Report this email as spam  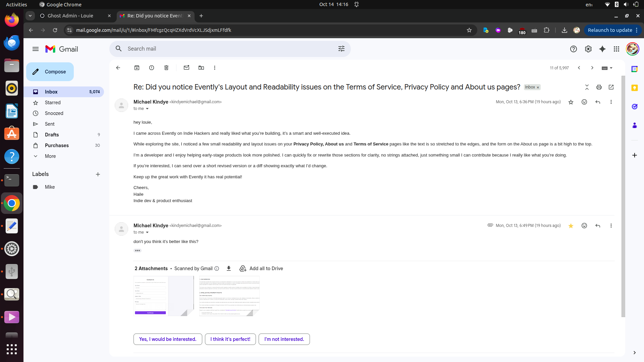pyautogui.click(x=152, y=68)
